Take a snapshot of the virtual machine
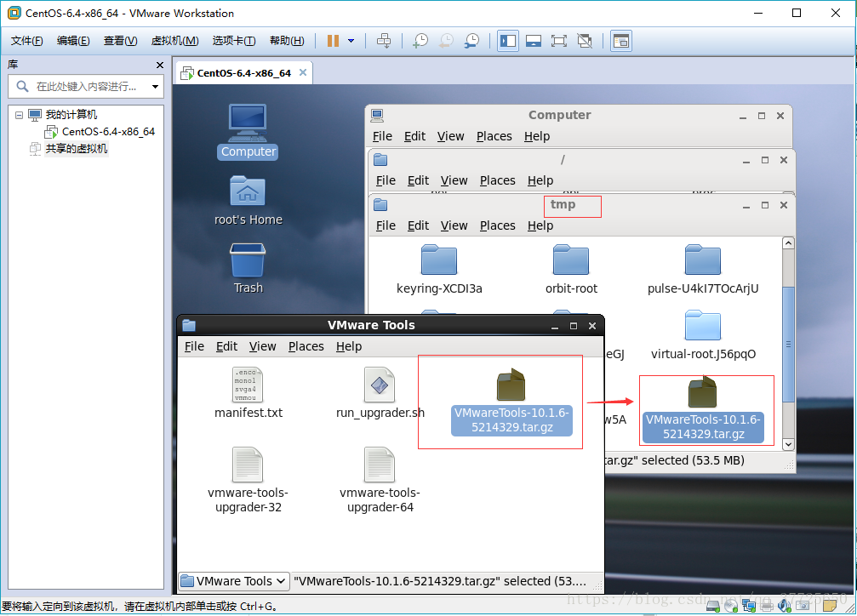Image resolution: width=857 pixels, height=616 pixels. click(x=420, y=41)
